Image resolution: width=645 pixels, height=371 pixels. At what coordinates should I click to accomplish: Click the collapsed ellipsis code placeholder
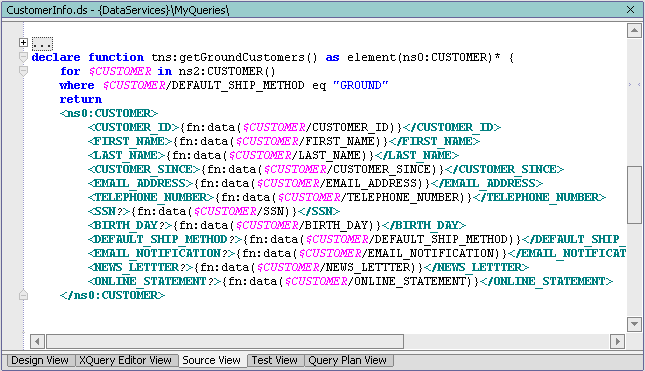[x=42, y=43]
